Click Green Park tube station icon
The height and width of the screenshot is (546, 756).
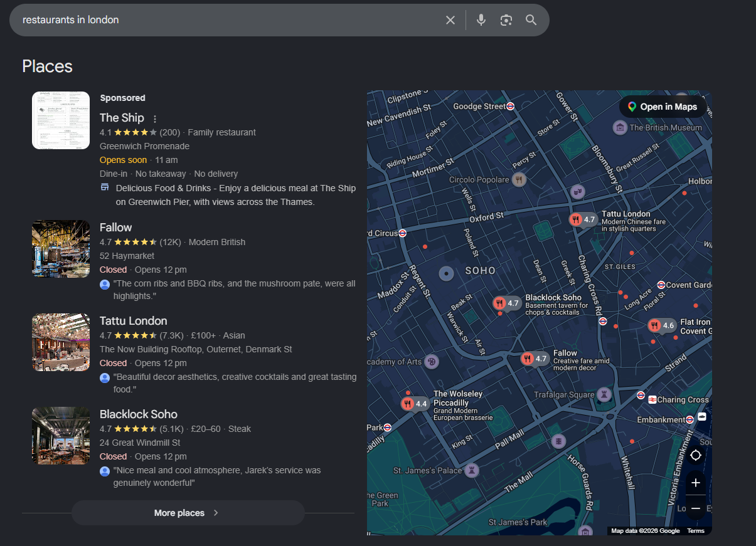click(388, 428)
